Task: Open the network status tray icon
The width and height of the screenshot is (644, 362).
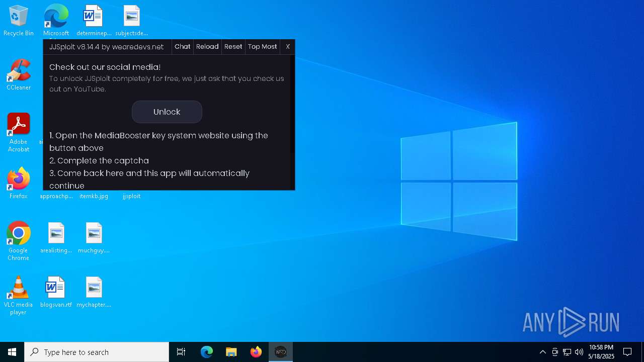Action: click(x=567, y=352)
